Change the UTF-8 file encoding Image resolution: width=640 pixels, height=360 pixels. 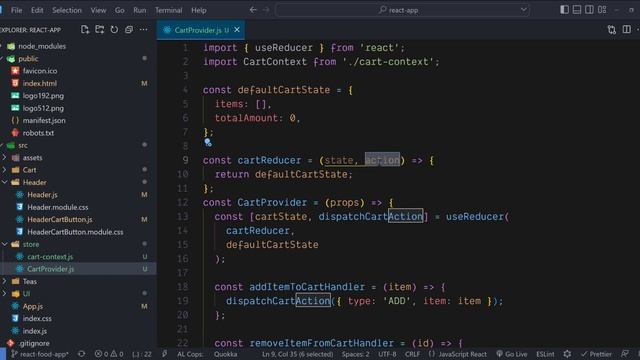click(x=387, y=354)
